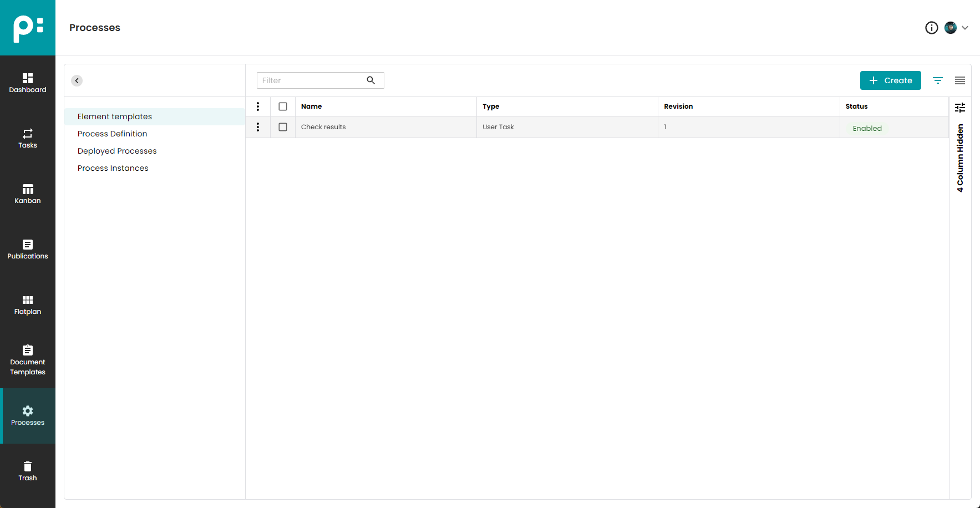
Task: Open the Flatplan section
Action: [28, 304]
